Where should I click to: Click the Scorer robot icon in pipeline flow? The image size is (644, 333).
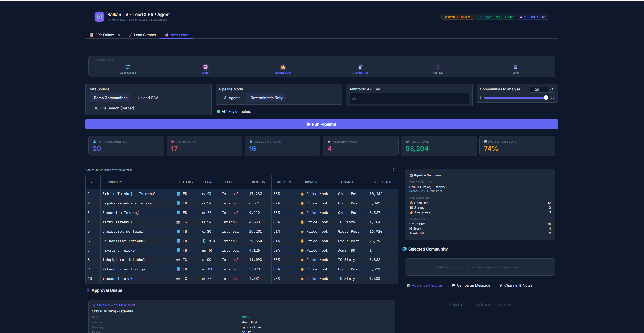click(x=205, y=67)
